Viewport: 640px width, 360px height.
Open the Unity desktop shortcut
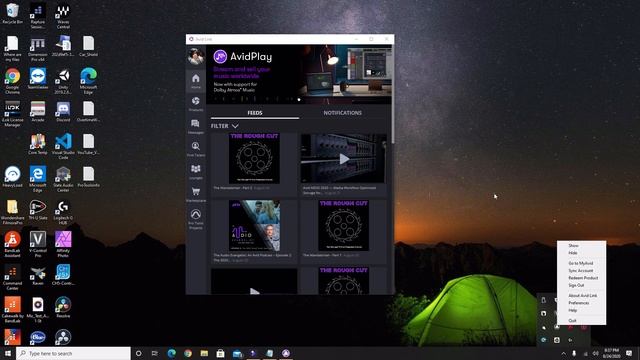click(63, 81)
